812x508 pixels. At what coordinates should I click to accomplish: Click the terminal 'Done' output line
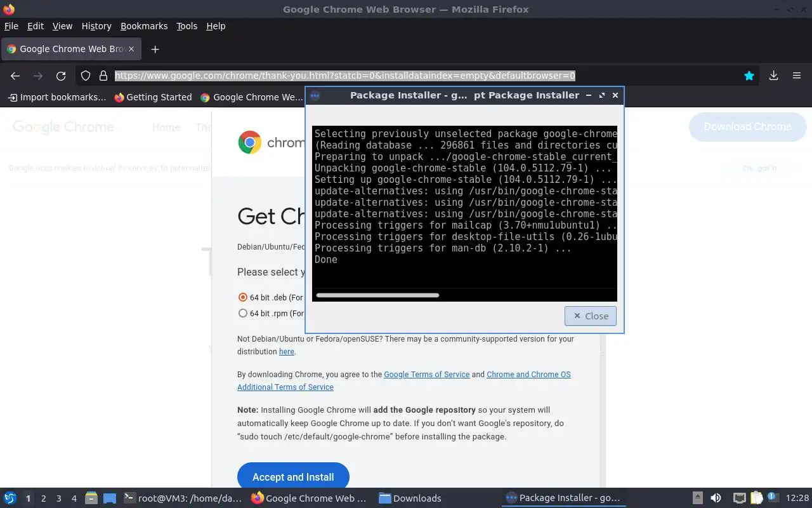coord(326,259)
